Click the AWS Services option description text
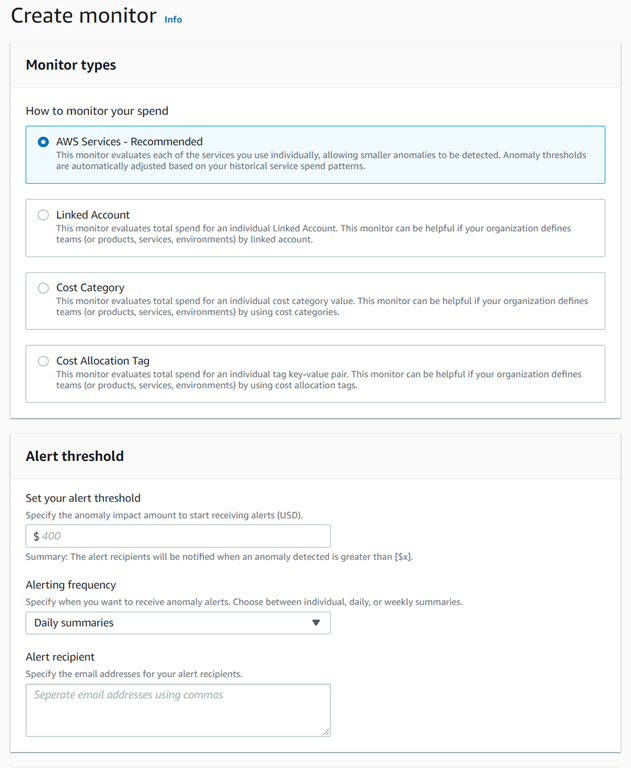631x768 pixels. coord(320,161)
